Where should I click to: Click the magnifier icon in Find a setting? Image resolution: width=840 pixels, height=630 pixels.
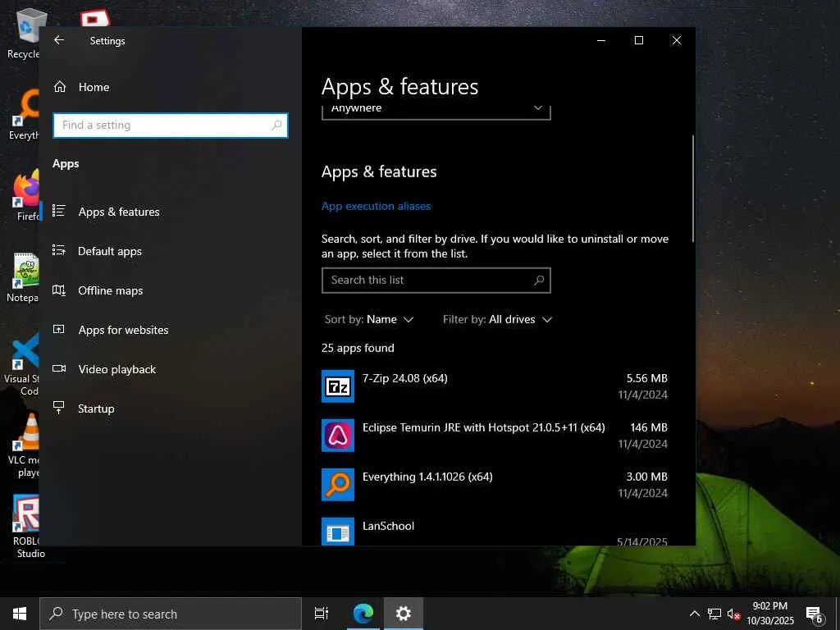276,126
